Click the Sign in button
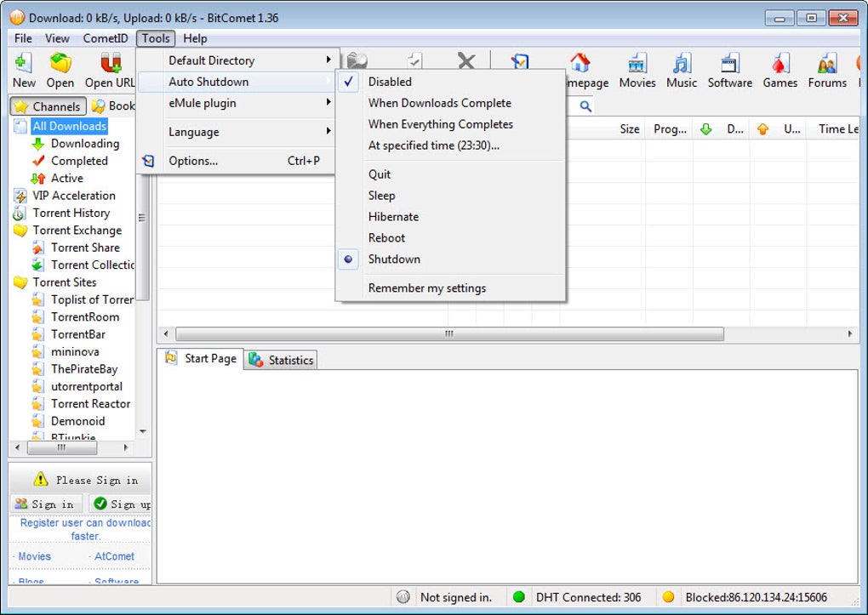This screenshot has height=615, width=868. pos(46,504)
